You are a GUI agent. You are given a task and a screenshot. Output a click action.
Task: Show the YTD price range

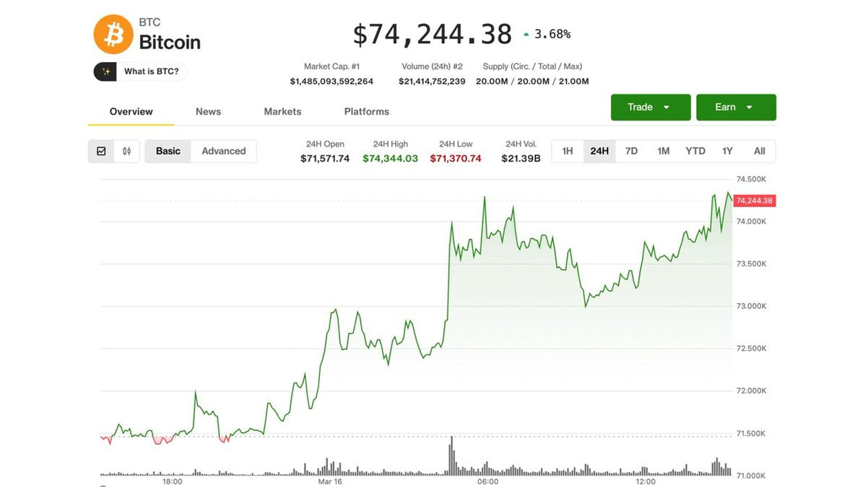(x=695, y=151)
